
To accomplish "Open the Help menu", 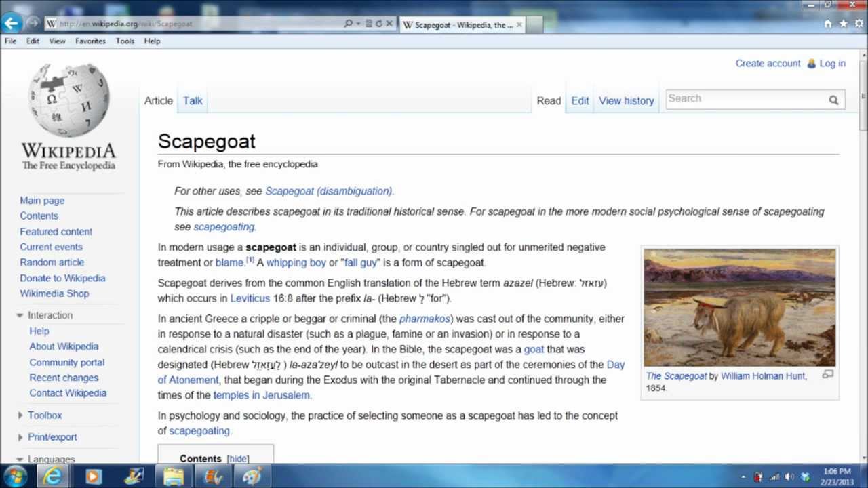I will (152, 41).
